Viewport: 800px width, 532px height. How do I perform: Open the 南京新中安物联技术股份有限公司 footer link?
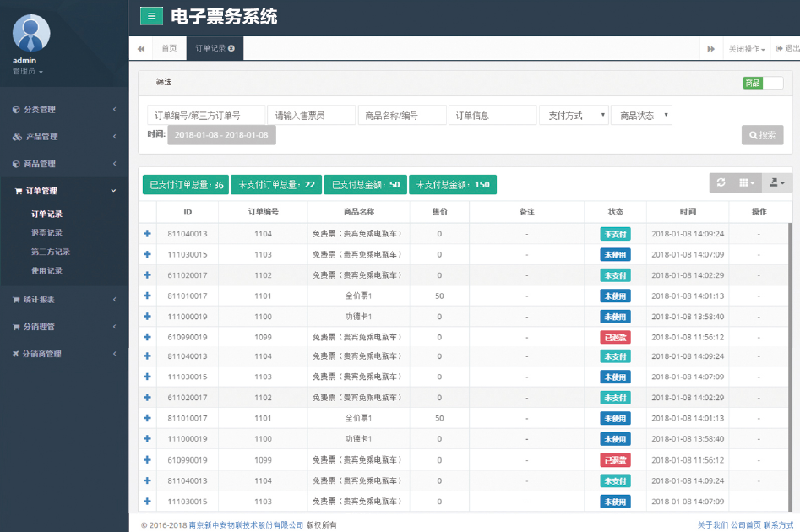(x=246, y=525)
